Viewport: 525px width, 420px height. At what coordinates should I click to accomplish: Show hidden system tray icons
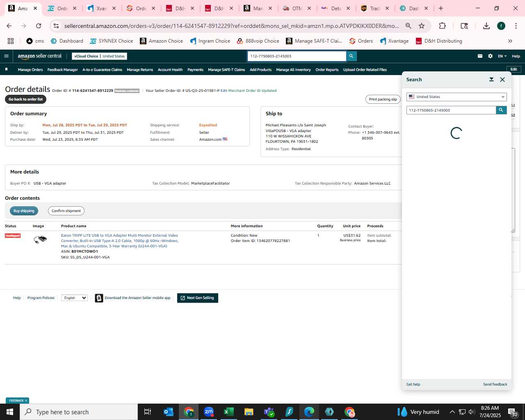(x=452, y=412)
